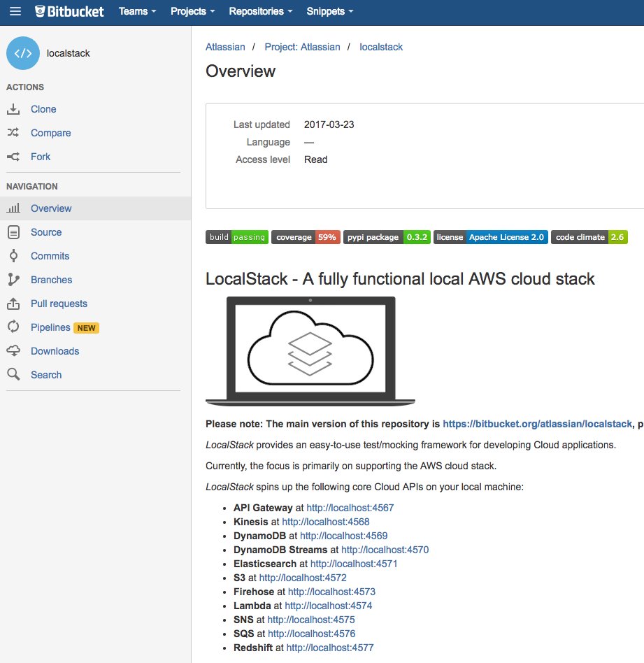The width and height of the screenshot is (644, 663).
Task: Open Branches in the navigation sidebar
Action: pos(52,280)
